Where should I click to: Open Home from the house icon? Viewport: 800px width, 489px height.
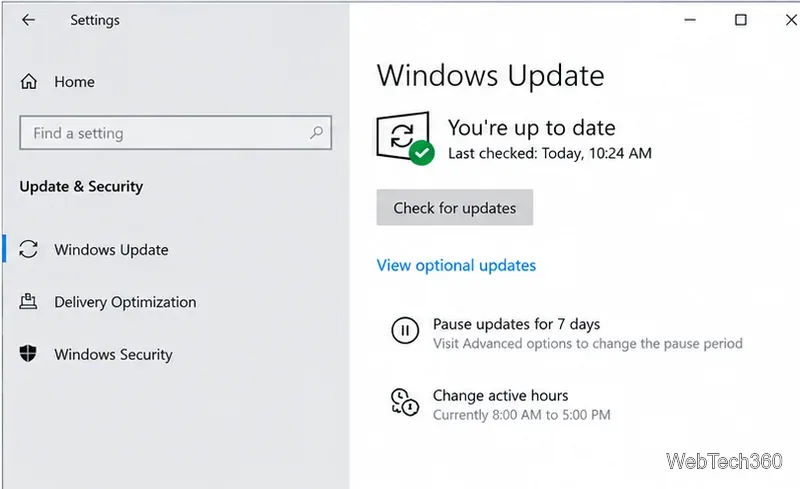click(x=29, y=82)
